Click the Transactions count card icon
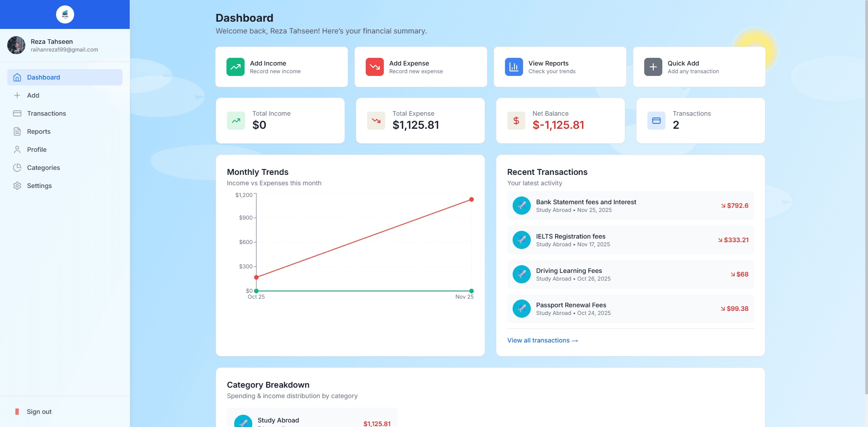 [656, 121]
